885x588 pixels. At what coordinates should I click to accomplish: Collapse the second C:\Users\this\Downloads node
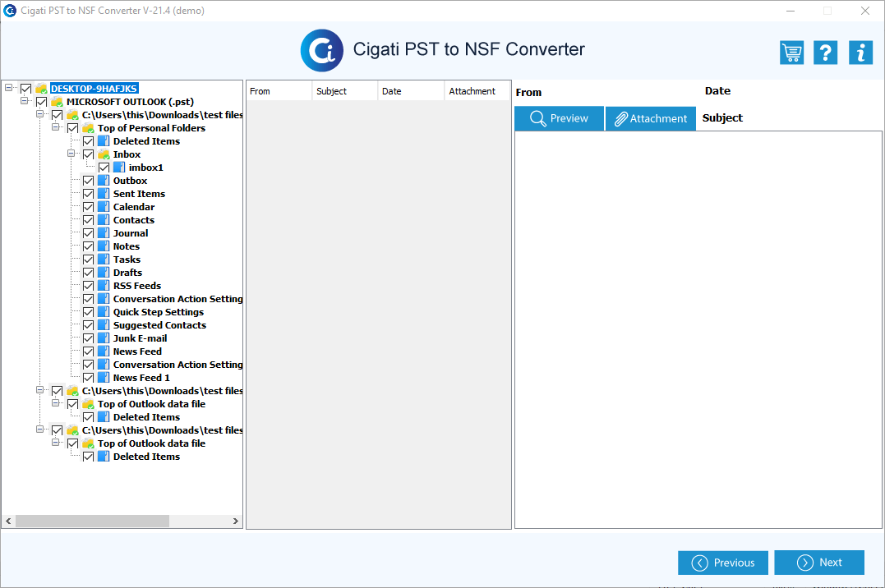(40, 389)
